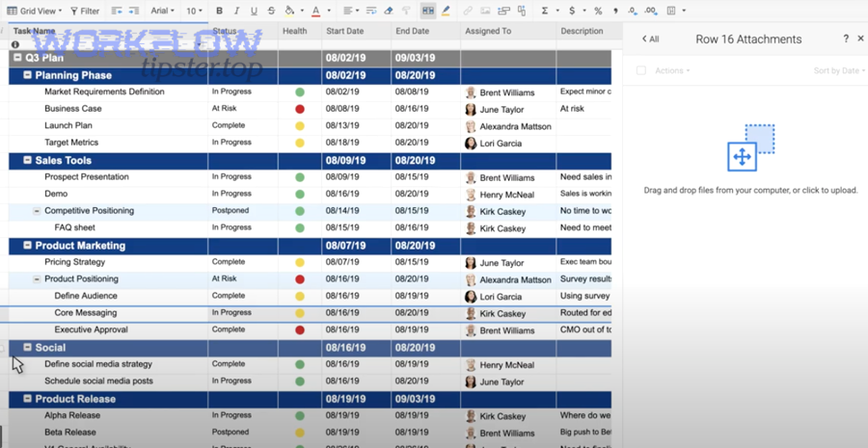
Task: Toggle wrap text icon
Action: (371, 11)
